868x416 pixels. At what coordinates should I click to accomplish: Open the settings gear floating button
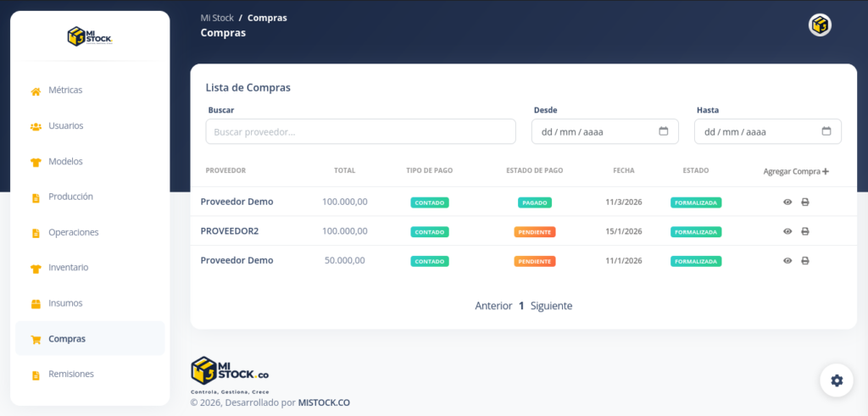coord(836,380)
